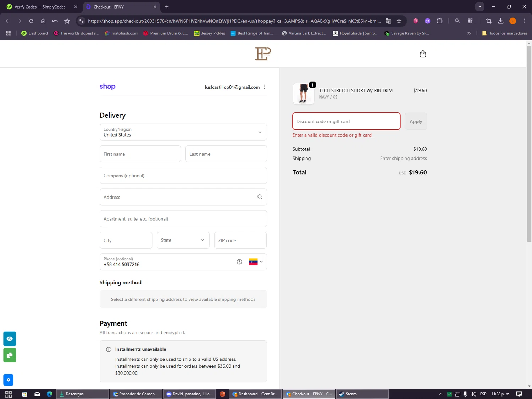The image size is (532, 399).
Task: Show hidden system tray icons
Action: pyautogui.click(x=441, y=394)
